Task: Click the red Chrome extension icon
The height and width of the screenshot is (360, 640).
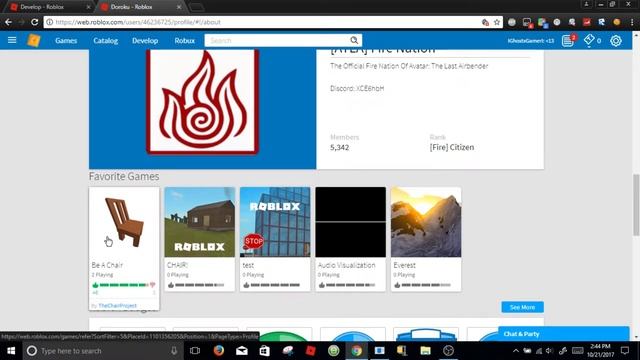Action: (587, 22)
